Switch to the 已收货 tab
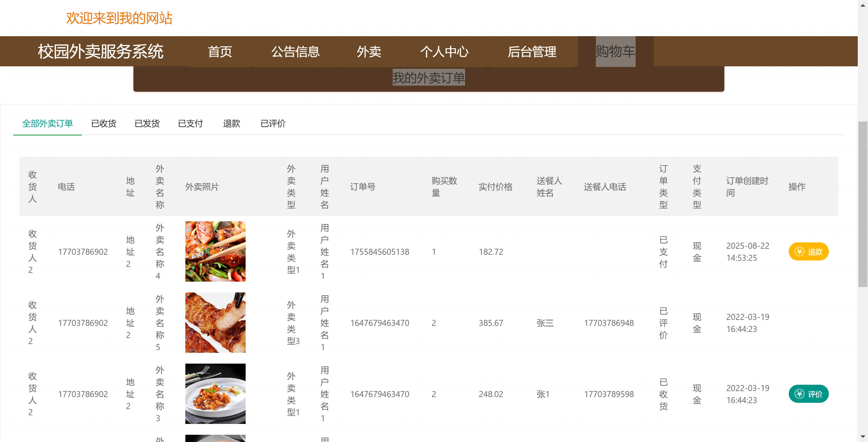 [104, 123]
